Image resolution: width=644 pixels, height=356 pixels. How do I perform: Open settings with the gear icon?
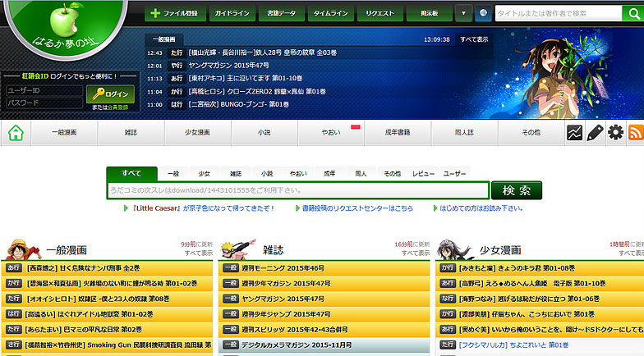click(x=615, y=133)
